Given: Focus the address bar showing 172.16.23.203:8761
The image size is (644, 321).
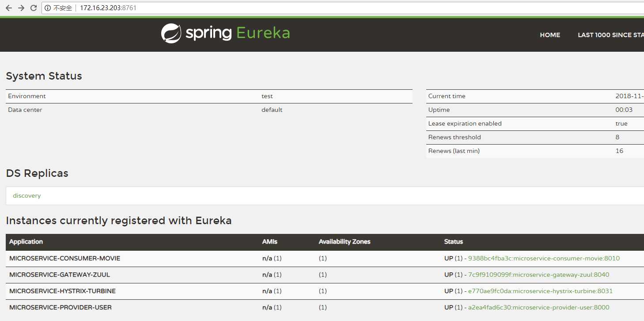Looking at the screenshot, I should pyautogui.click(x=342, y=8).
